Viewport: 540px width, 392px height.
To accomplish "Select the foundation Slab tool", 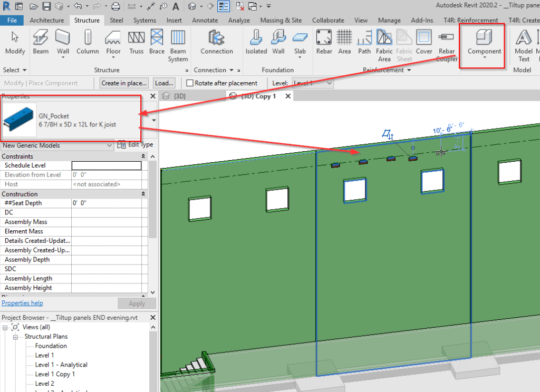I will 300,43.
